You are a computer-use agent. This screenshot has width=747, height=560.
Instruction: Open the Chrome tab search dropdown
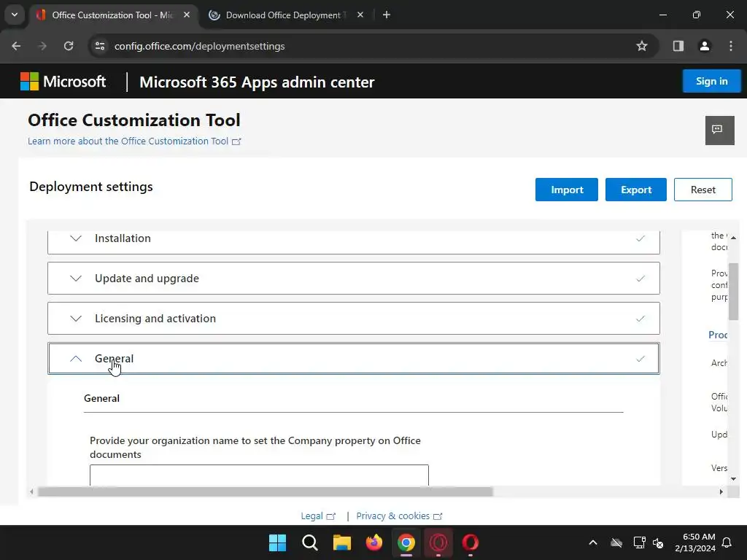coord(15,15)
